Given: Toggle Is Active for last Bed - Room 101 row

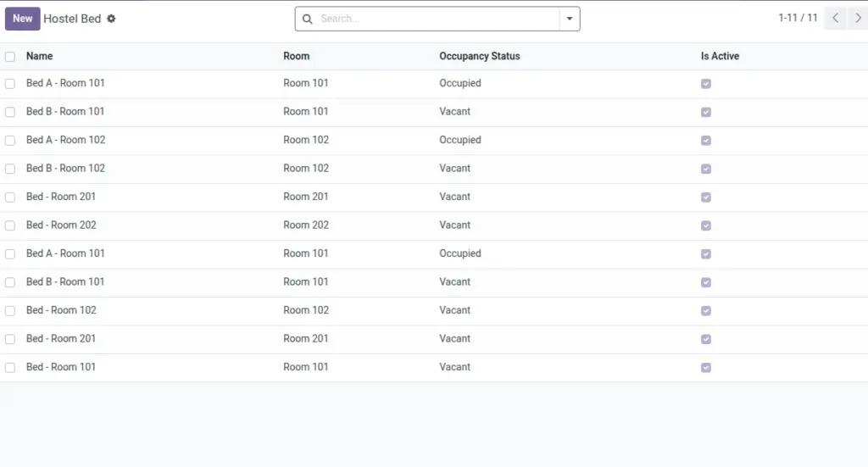Looking at the screenshot, I should 706,367.
